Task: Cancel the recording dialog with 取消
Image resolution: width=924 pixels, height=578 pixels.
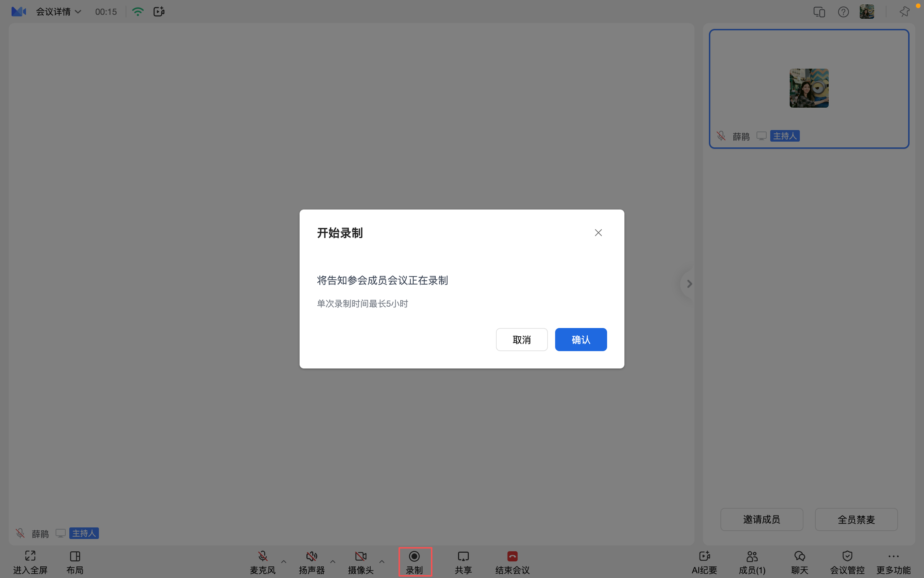Action: (522, 340)
